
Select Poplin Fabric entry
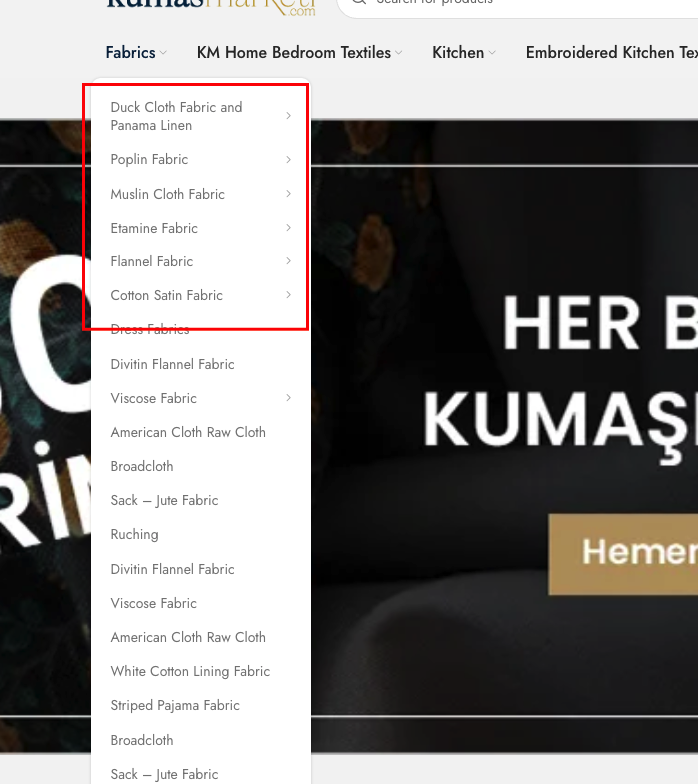[149, 160]
